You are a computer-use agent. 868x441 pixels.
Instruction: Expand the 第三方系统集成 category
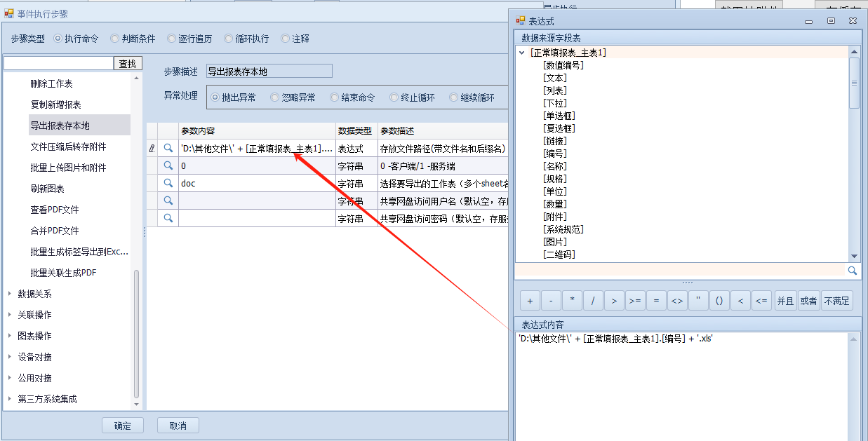pos(9,399)
